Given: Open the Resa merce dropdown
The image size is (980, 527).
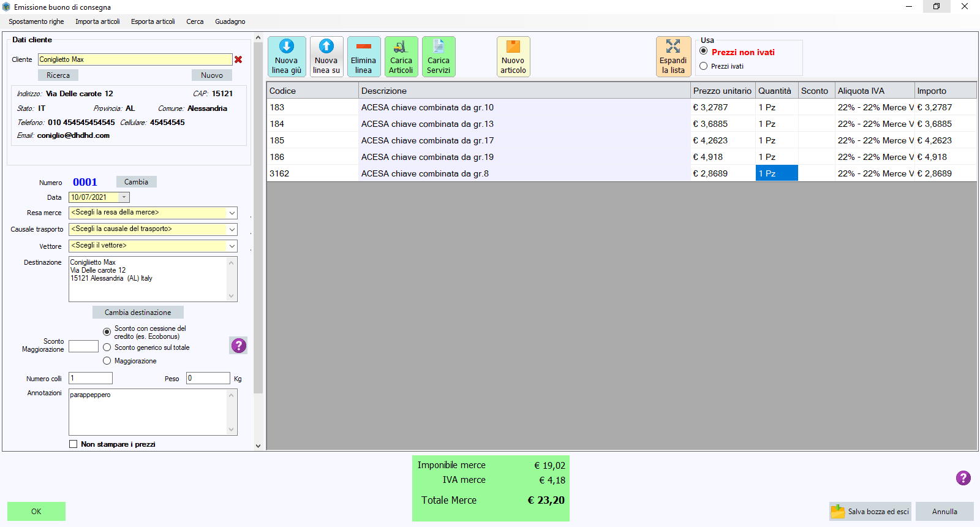Looking at the screenshot, I should [232, 213].
